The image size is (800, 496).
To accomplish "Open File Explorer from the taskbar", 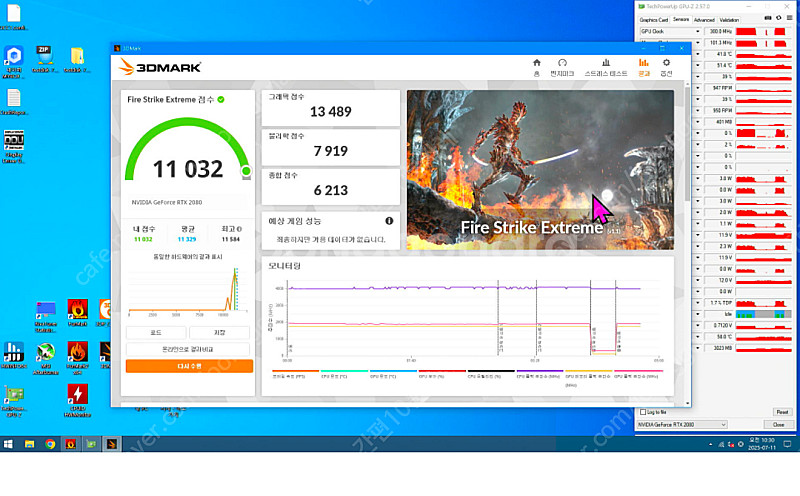I will (x=30, y=444).
